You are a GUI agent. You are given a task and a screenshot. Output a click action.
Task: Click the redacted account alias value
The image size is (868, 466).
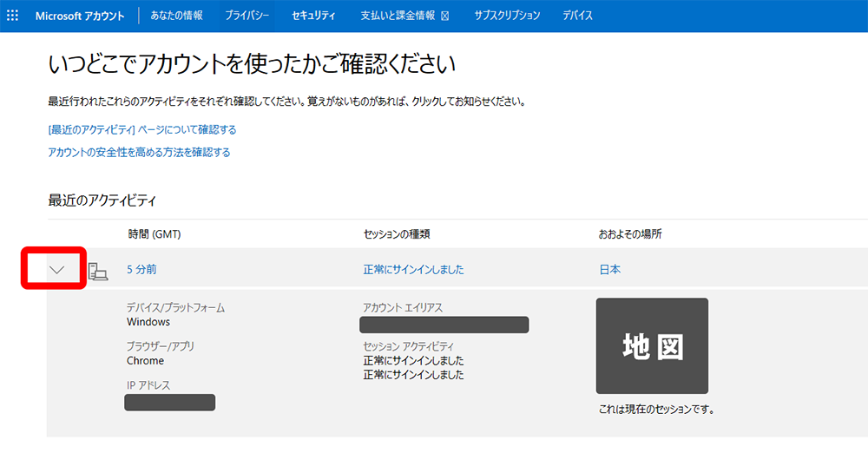click(444, 325)
